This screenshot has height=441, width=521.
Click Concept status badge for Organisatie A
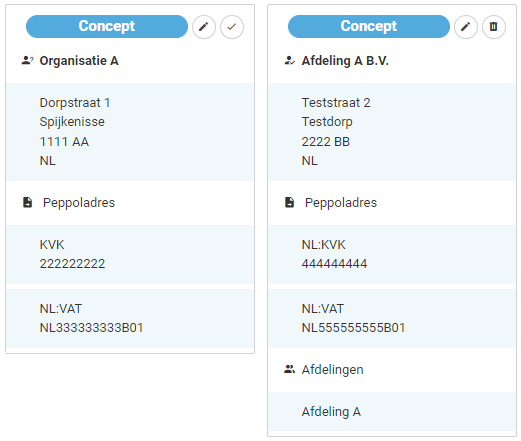[107, 26]
